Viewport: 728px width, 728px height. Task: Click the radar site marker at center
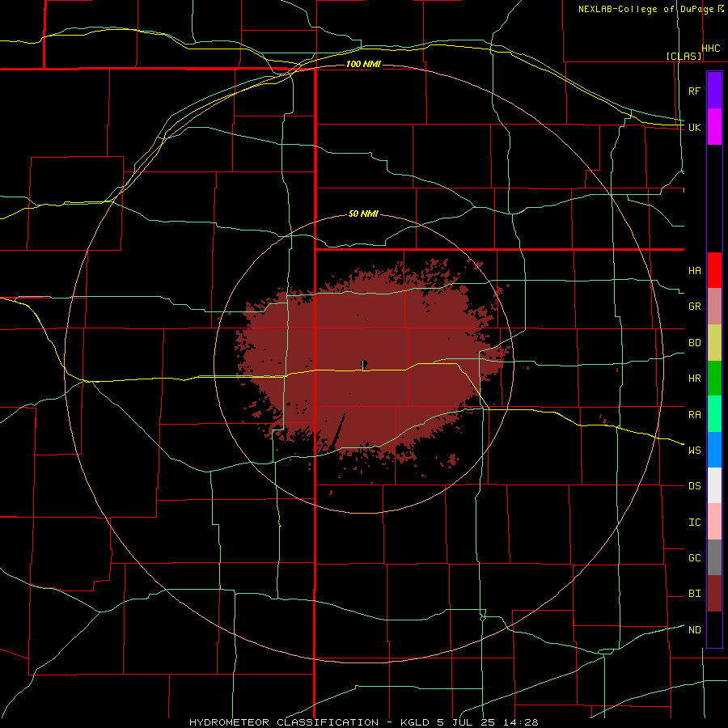(363, 363)
